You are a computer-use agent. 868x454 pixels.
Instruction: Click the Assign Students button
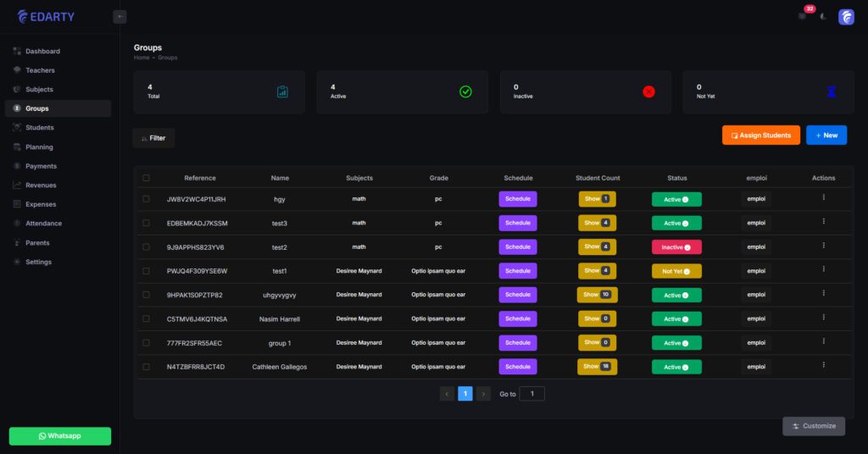(760, 136)
